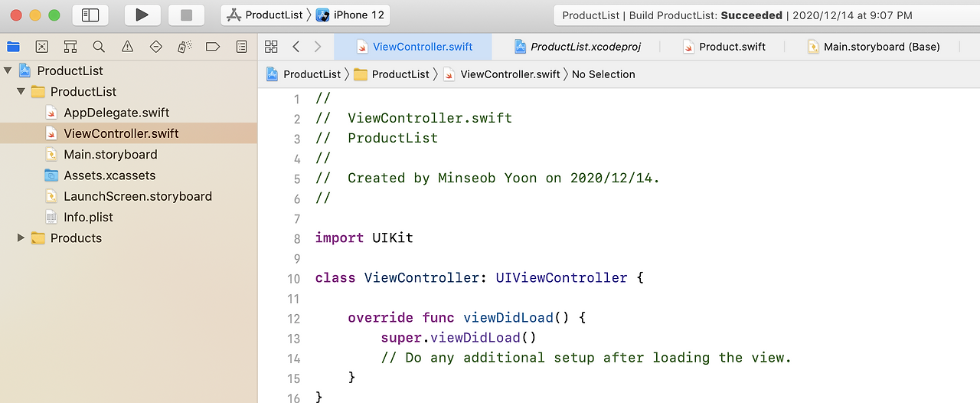The width and height of the screenshot is (980, 403).
Task: Open the Issue navigator warning icon
Action: click(x=127, y=47)
